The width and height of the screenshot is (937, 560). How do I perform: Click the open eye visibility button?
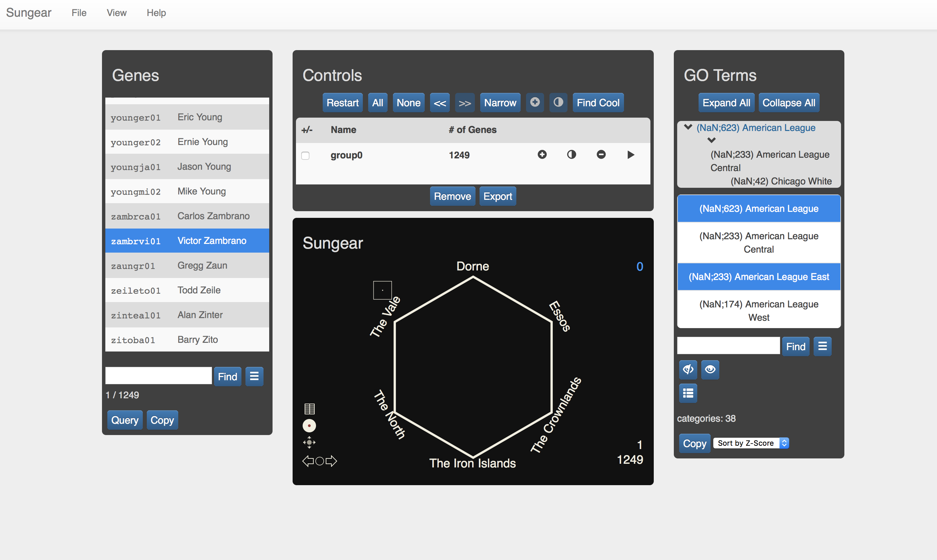point(710,369)
